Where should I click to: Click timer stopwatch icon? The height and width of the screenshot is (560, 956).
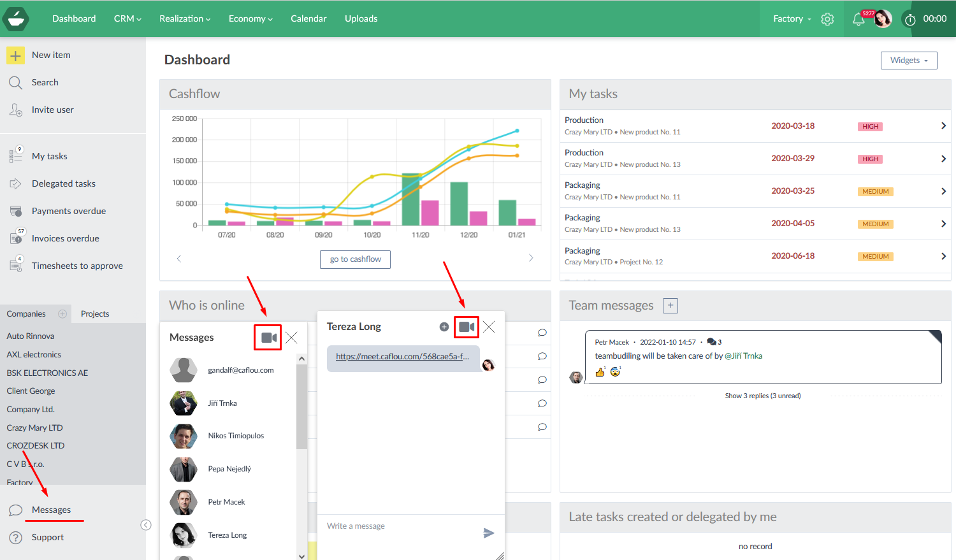tap(910, 20)
